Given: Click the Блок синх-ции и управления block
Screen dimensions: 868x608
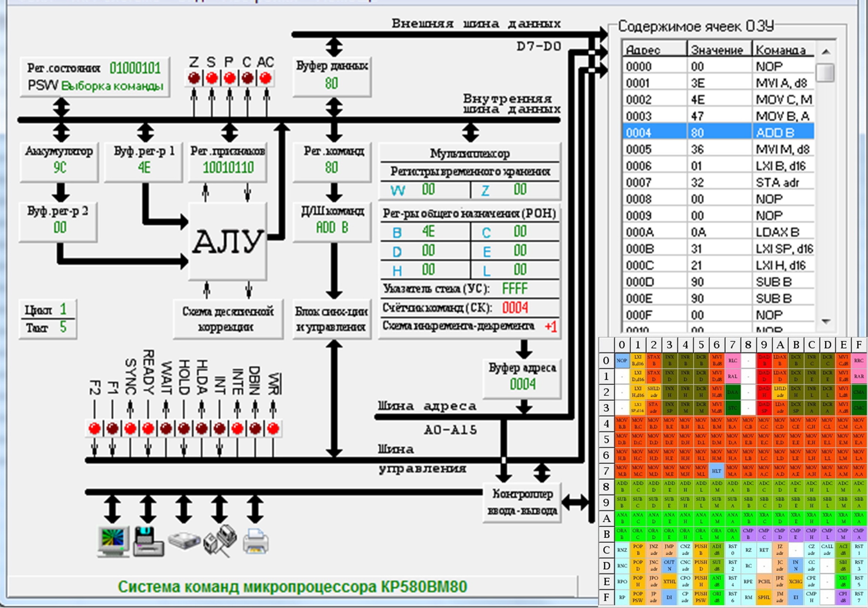Looking at the screenshot, I should pos(331,319).
